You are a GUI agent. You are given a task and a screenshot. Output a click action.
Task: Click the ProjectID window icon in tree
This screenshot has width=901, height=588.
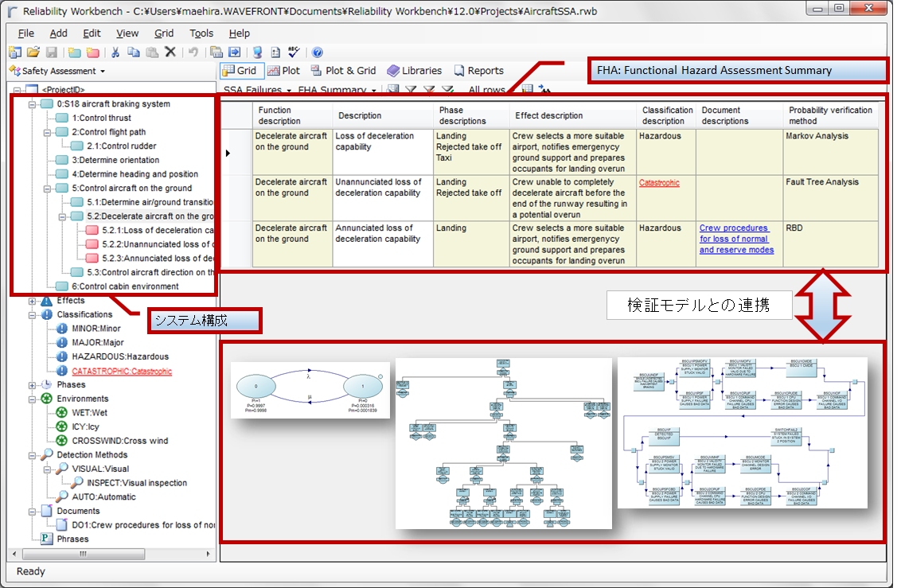pos(32,90)
